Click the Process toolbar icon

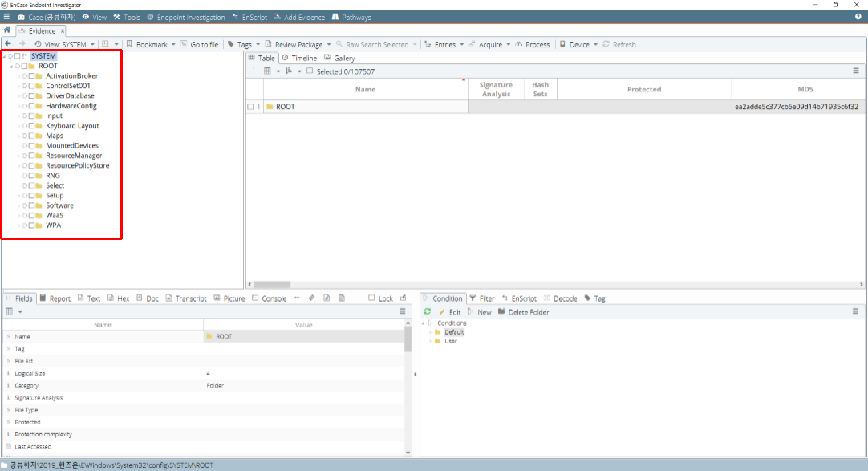point(519,44)
